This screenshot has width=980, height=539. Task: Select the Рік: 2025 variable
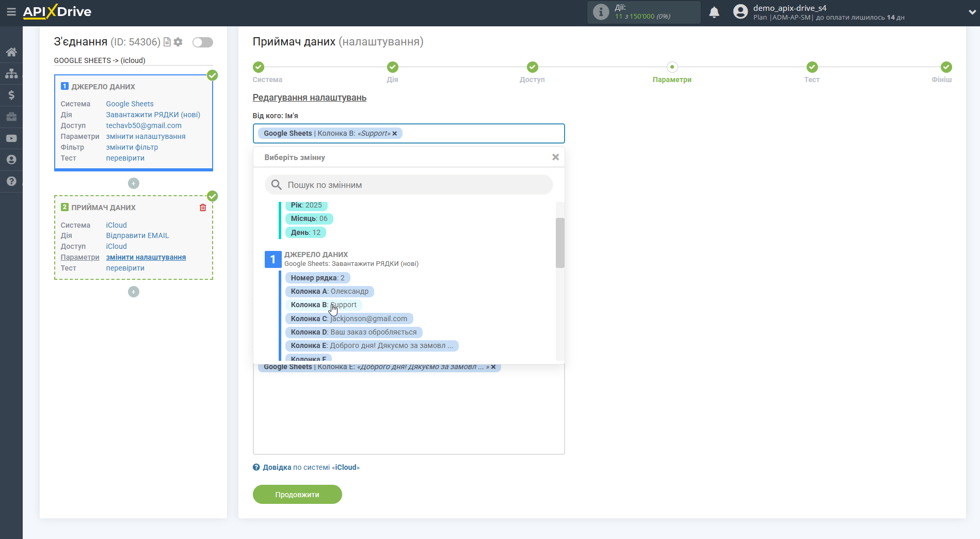click(x=306, y=205)
